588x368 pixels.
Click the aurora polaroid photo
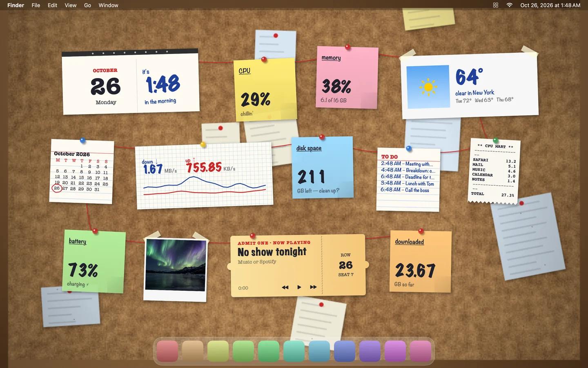[176, 265]
